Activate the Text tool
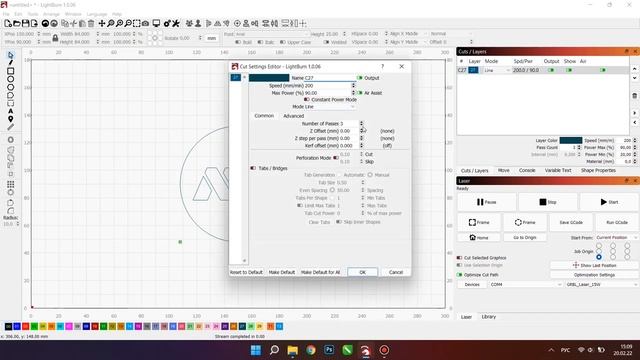Viewport: 640px width, 360px height. 11,111
